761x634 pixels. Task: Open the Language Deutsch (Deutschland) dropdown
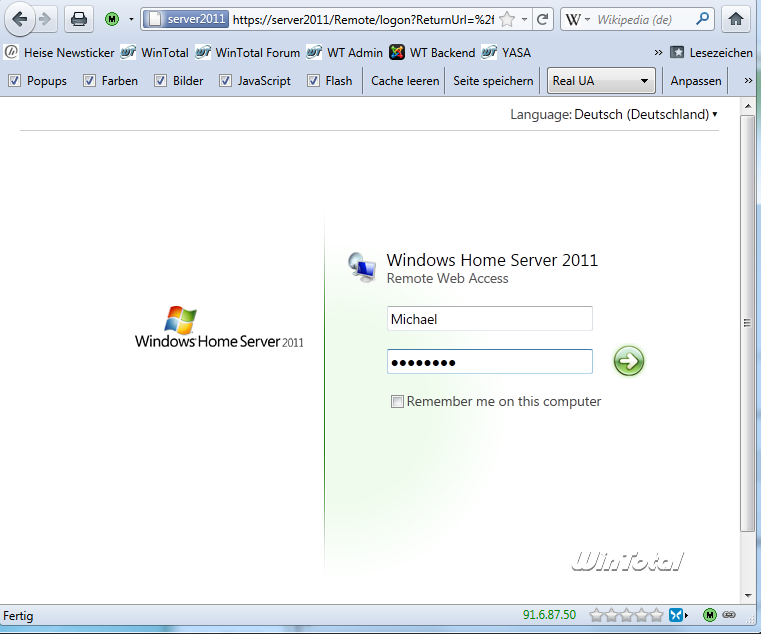pos(645,115)
